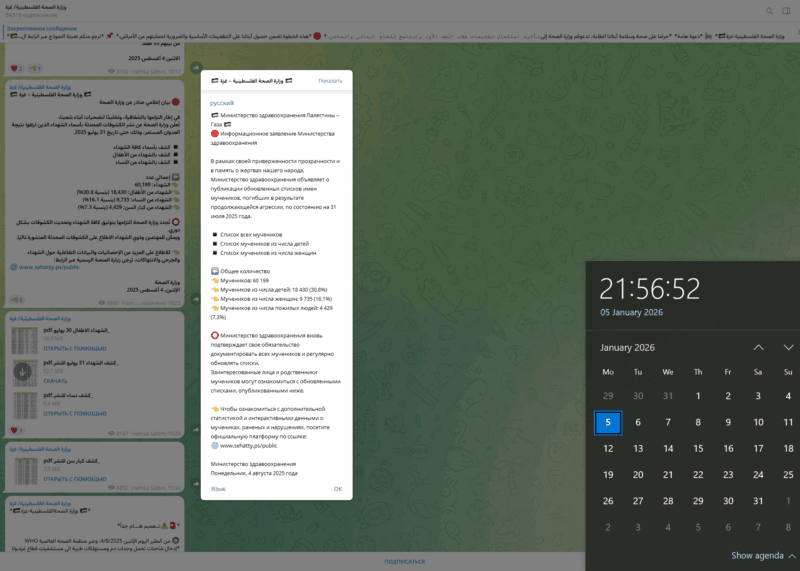This screenshot has height=571, width=800.
Task: Go to next month in the calendar
Action: [x=789, y=347]
